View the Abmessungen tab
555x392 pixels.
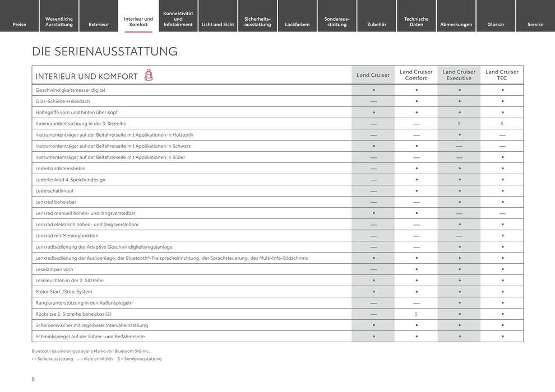pyautogui.click(x=456, y=24)
